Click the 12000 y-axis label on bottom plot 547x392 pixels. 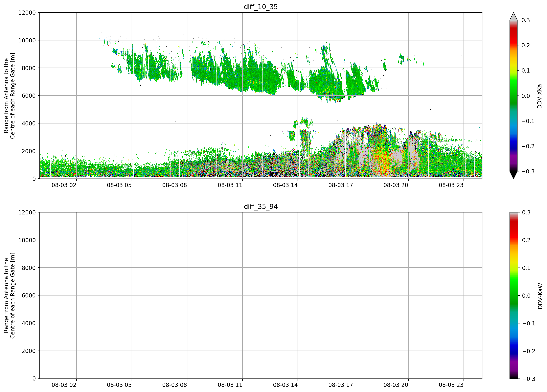pyautogui.click(x=27, y=212)
